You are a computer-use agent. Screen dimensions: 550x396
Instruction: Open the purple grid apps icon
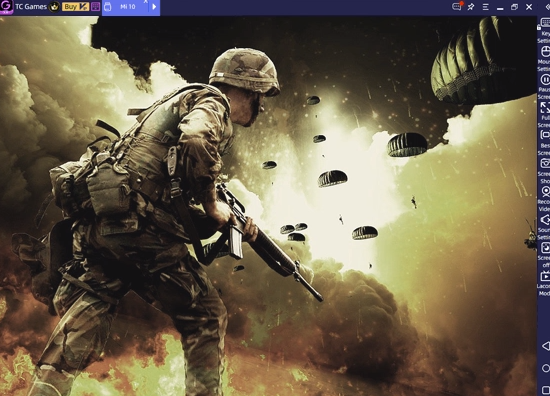pos(95,7)
